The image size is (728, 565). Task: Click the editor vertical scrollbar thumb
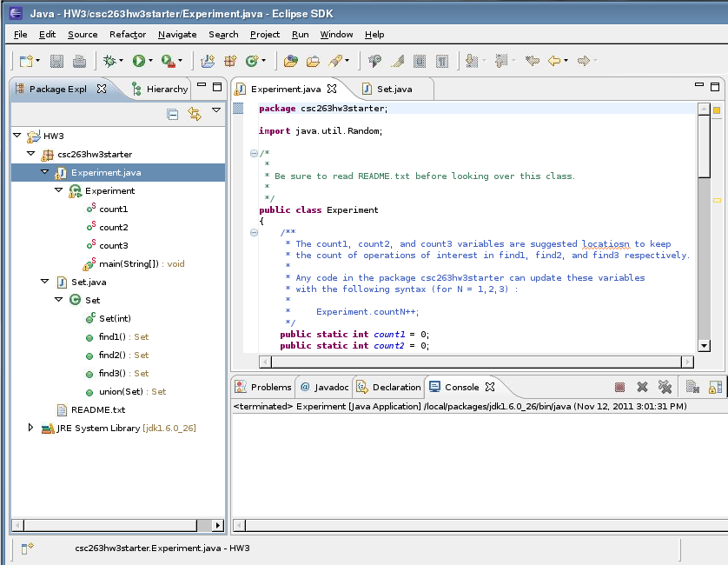704,146
